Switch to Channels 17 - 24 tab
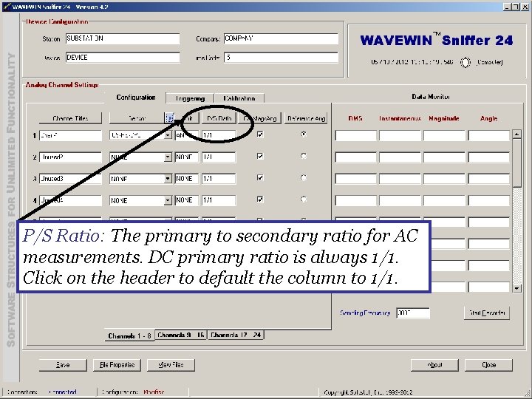 (236, 335)
